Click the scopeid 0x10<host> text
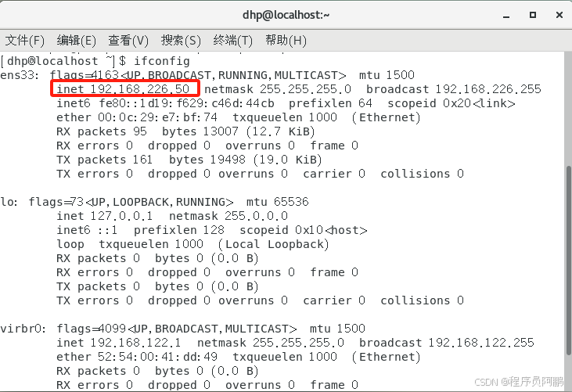 click(x=303, y=230)
